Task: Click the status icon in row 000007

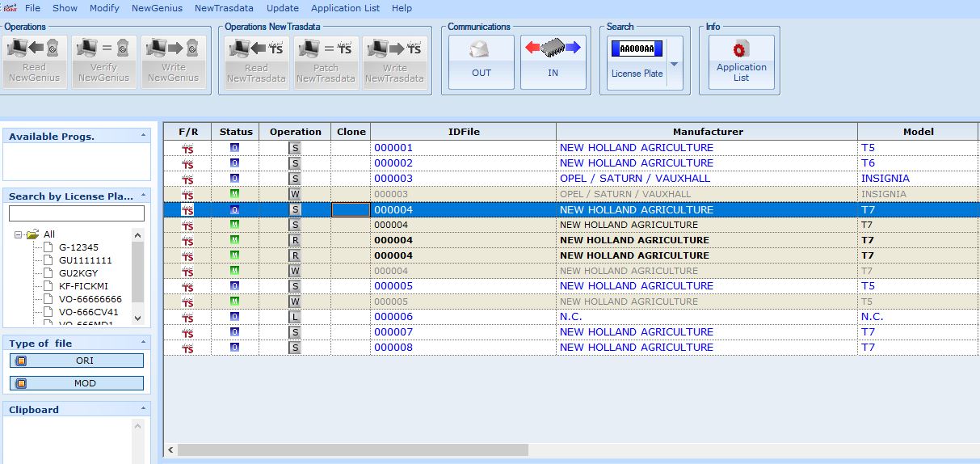Action: click(x=234, y=332)
